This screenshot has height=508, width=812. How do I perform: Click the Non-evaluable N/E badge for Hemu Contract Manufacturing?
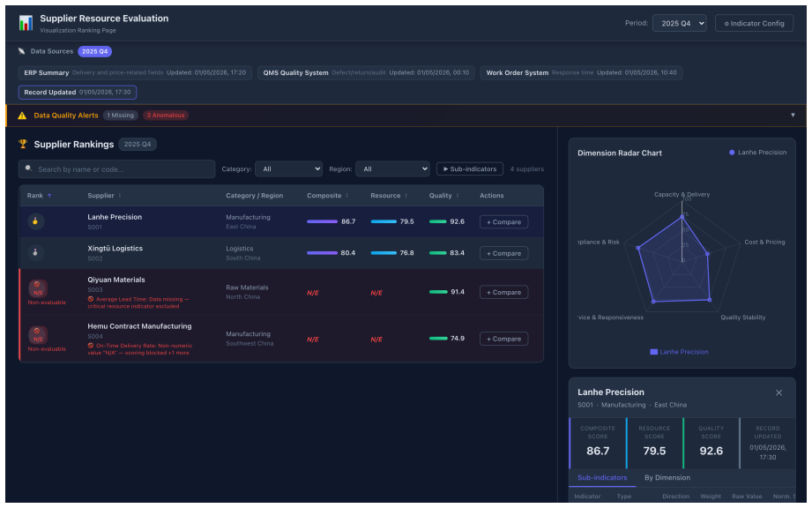[x=38, y=335]
